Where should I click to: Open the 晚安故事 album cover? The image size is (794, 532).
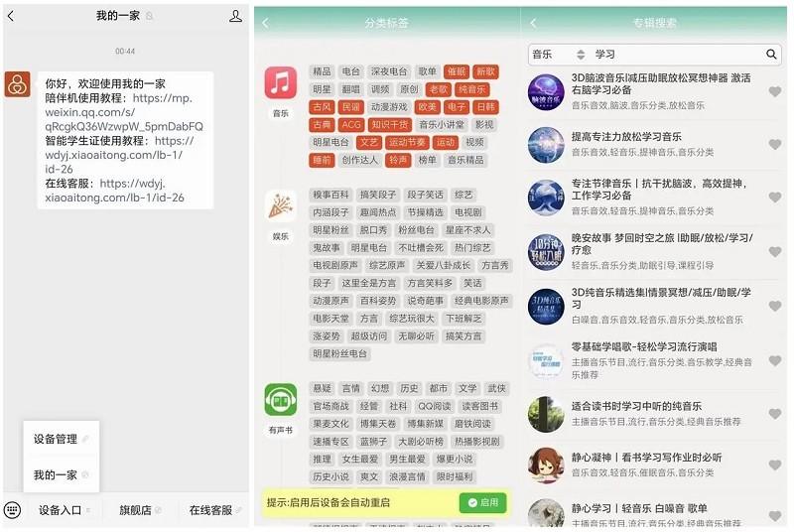click(546, 252)
